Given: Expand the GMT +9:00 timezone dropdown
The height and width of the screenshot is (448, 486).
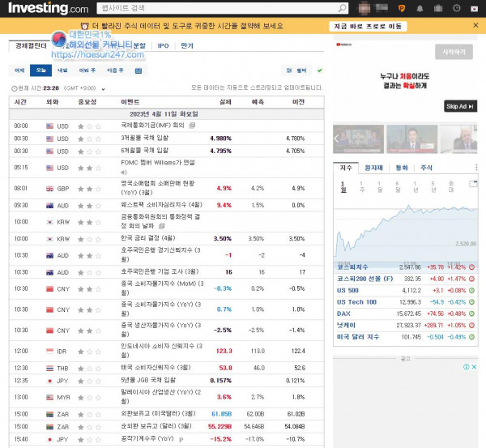Looking at the screenshot, I should pyautogui.click(x=103, y=89).
